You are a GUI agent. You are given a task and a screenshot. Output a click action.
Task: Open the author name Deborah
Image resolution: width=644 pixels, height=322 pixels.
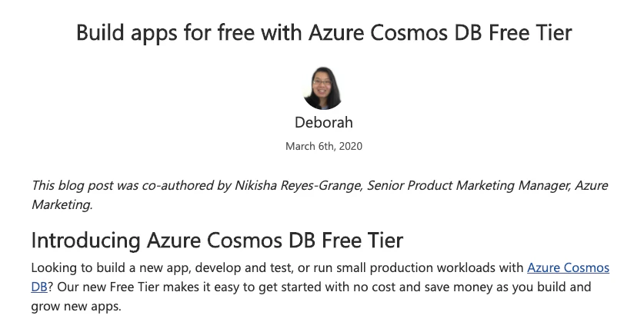coord(324,122)
